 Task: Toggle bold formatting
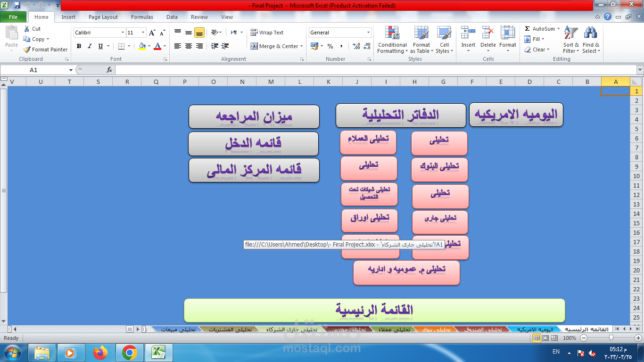pyautogui.click(x=79, y=46)
